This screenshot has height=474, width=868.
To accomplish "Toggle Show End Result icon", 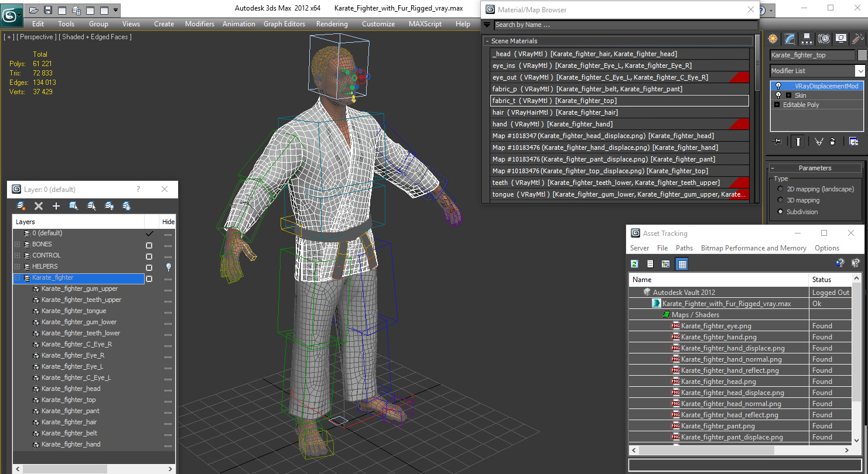I will tap(798, 141).
